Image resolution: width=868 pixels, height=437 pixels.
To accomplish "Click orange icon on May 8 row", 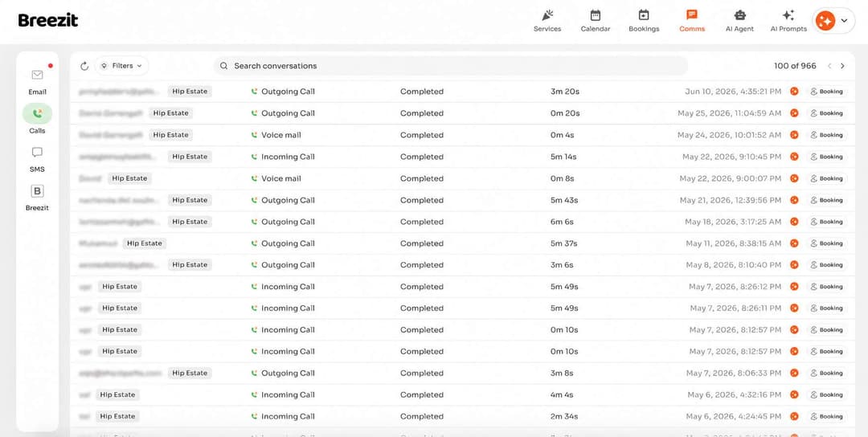I will 794,265.
